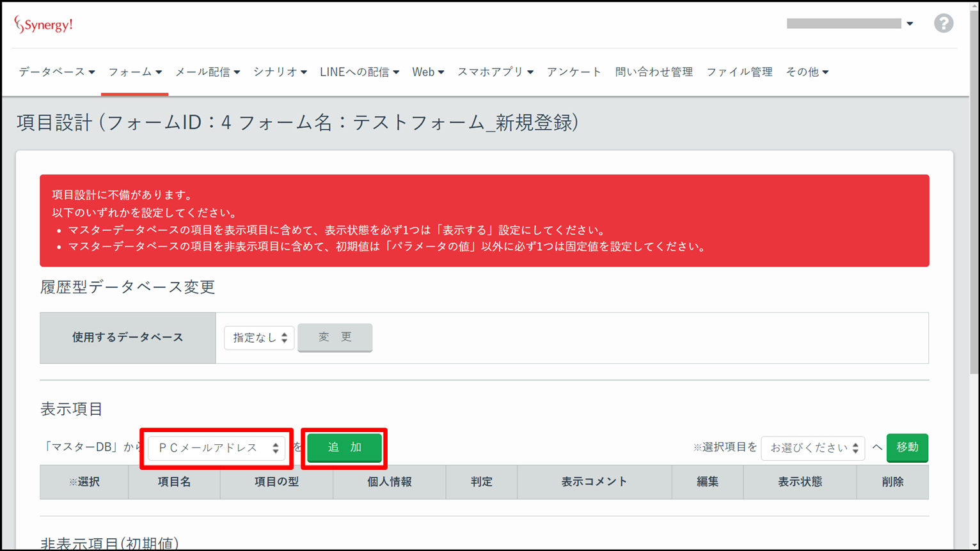This screenshot has width=980, height=551.
Task: Click the 変更 button
Action: 335,337
